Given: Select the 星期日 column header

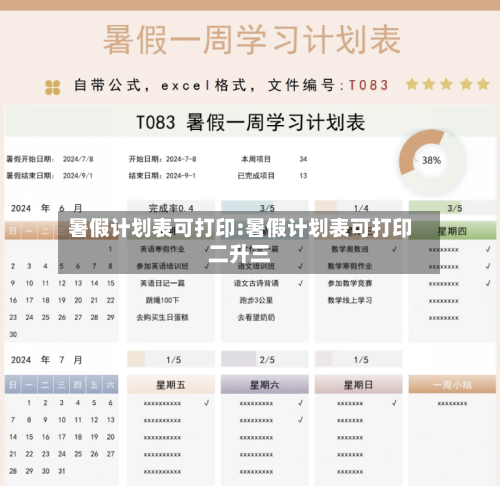Looking at the screenshot, I should pos(359,385).
